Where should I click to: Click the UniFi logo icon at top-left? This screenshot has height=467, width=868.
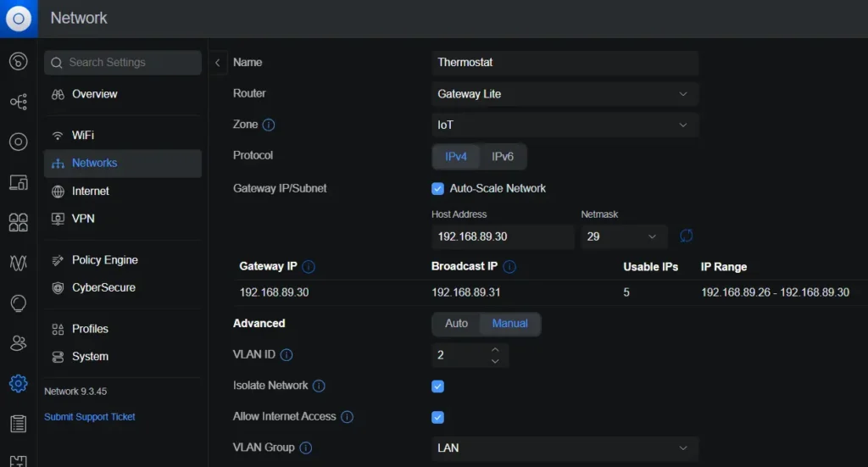[18, 18]
